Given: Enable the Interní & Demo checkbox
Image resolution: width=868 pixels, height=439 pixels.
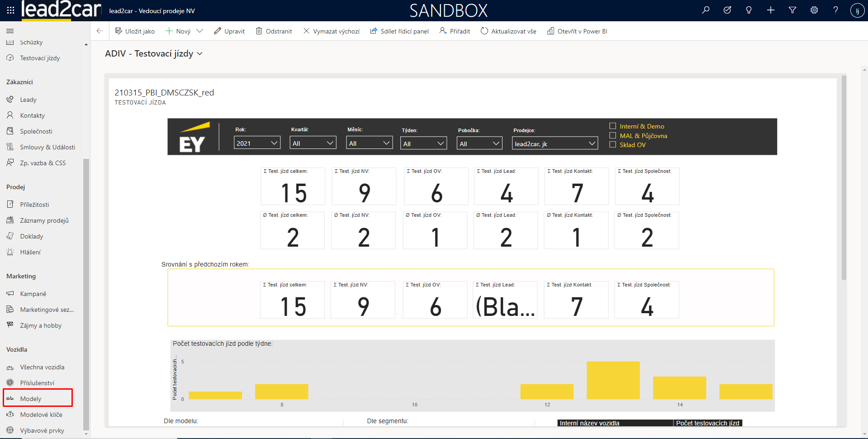Looking at the screenshot, I should click(x=613, y=126).
